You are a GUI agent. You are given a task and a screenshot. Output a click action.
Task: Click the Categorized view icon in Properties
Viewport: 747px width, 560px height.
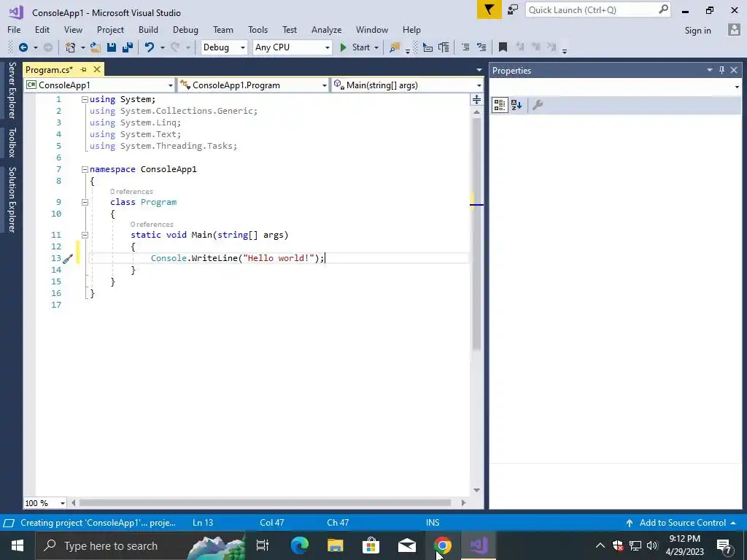point(500,105)
